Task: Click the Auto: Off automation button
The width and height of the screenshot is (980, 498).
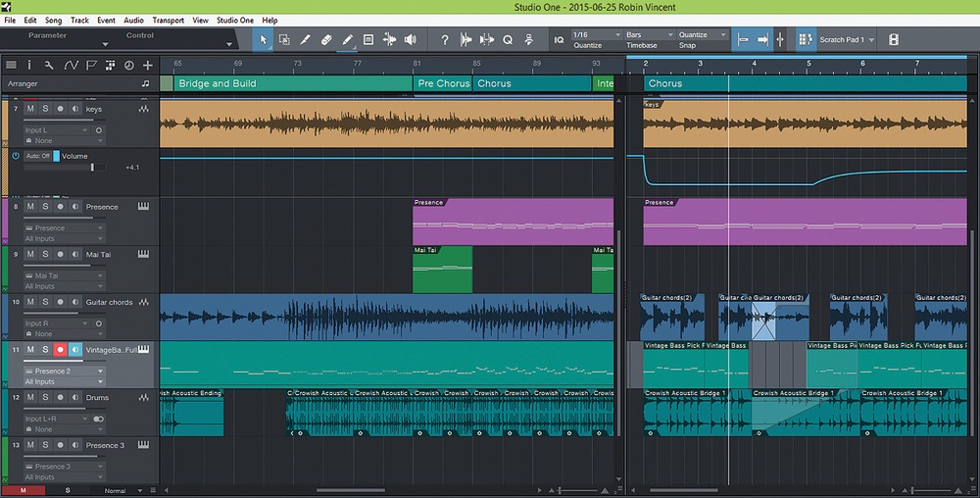Action: pyautogui.click(x=38, y=156)
